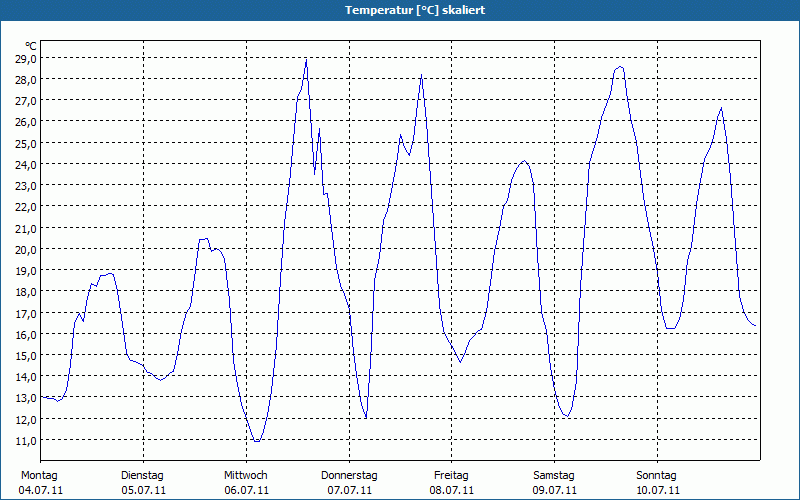
Task: Click the curve minimum near 11°C on Mittwoch
Action: click(257, 441)
